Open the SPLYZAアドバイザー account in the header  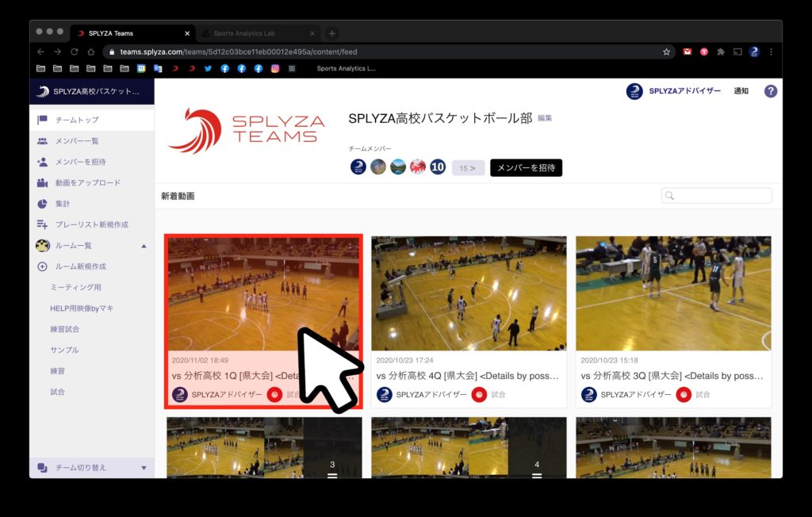(674, 90)
